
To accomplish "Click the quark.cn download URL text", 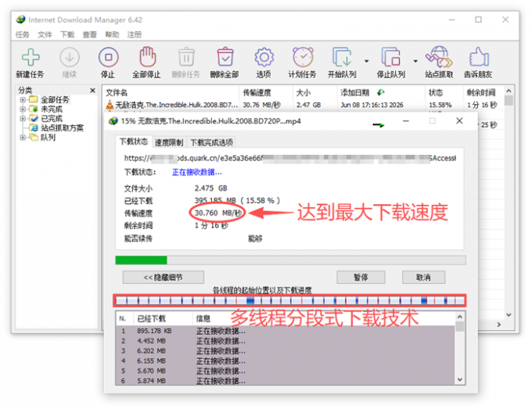I will pos(290,158).
